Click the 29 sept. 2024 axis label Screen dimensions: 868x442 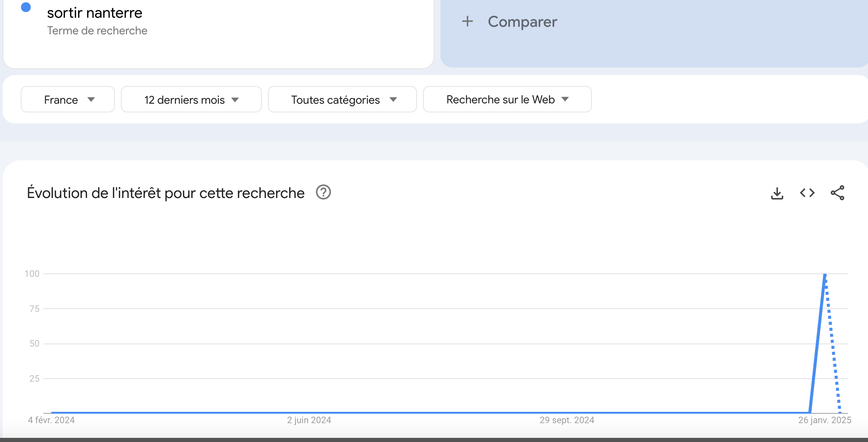(x=567, y=420)
